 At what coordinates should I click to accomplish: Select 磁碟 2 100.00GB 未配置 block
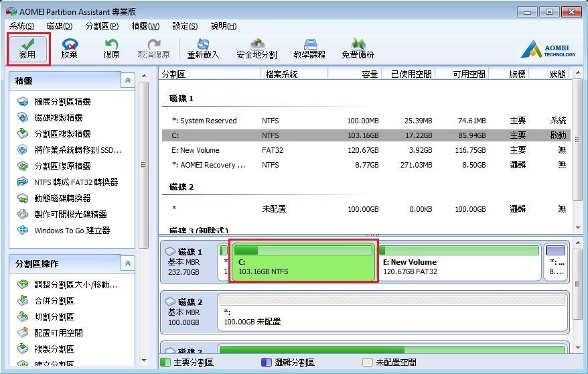click(392, 313)
